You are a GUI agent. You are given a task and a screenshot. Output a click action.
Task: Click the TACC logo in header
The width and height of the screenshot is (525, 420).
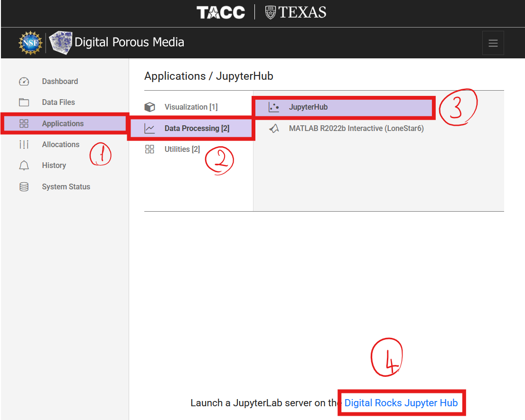click(221, 12)
